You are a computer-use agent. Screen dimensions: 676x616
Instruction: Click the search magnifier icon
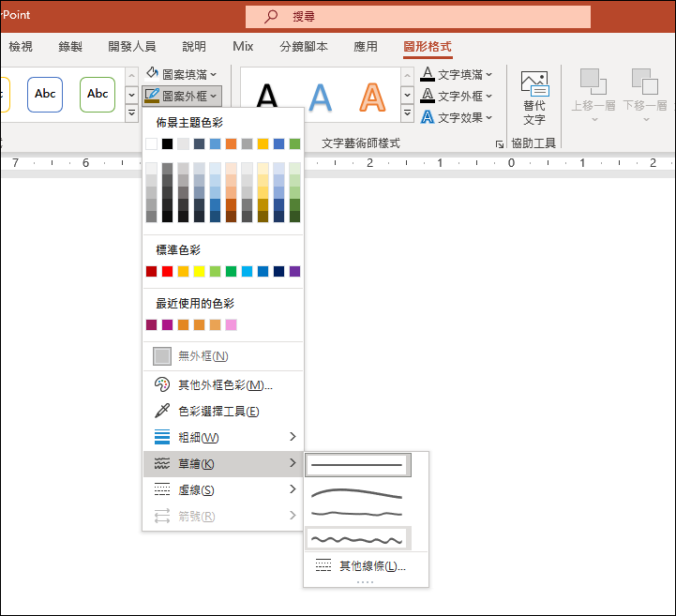point(271,16)
